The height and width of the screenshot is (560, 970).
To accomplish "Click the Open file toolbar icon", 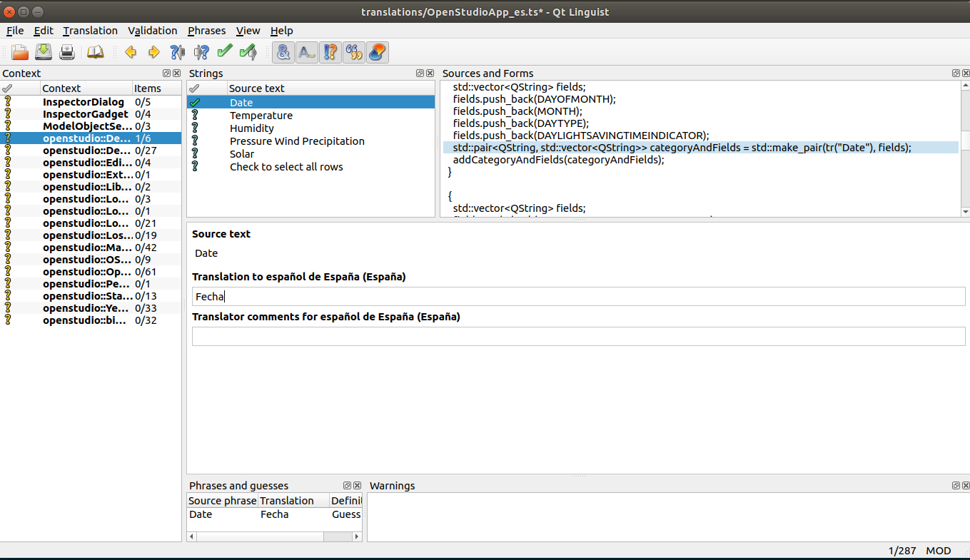I will (x=20, y=52).
